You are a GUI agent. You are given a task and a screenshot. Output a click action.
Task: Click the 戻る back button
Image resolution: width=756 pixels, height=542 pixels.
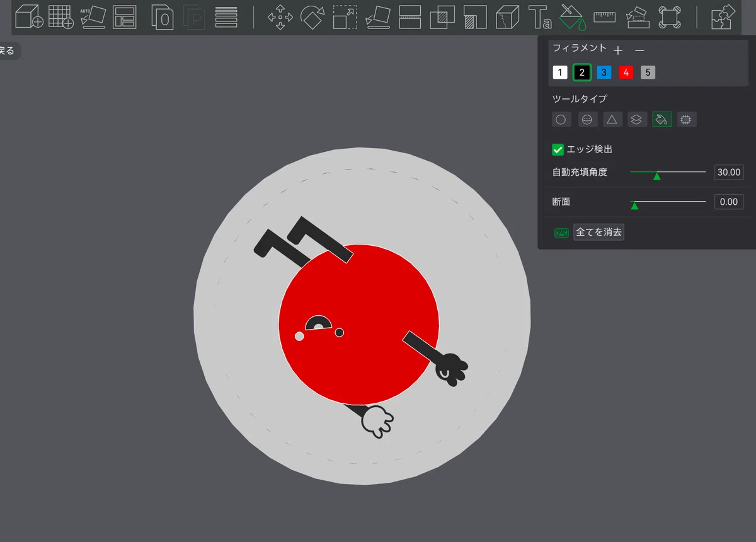click(x=8, y=50)
